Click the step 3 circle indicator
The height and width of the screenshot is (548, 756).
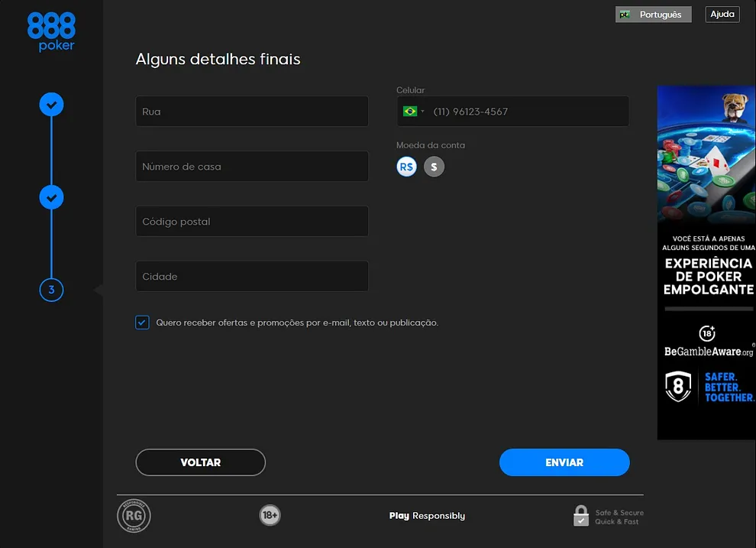click(x=51, y=290)
